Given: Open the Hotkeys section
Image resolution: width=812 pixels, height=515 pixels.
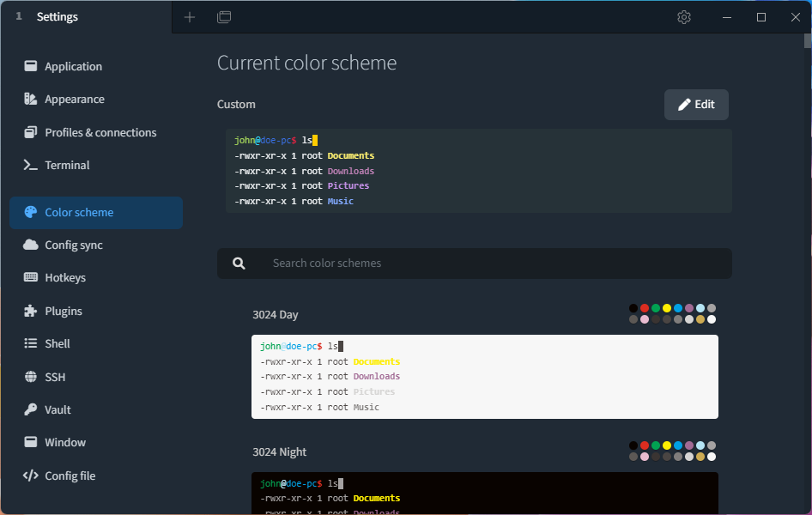Looking at the screenshot, I should tap(96, 277).
